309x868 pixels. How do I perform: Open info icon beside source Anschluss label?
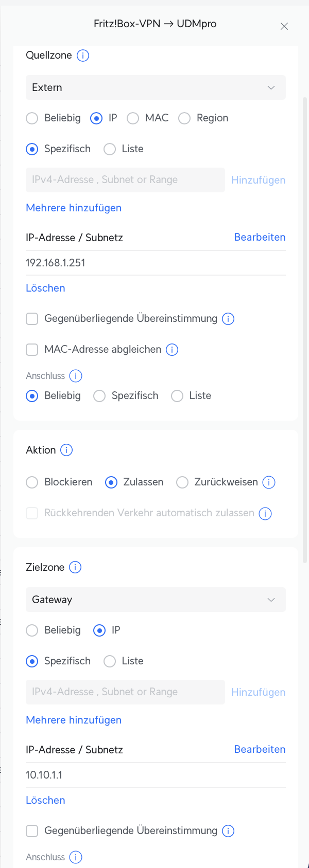tap(76, 376)
